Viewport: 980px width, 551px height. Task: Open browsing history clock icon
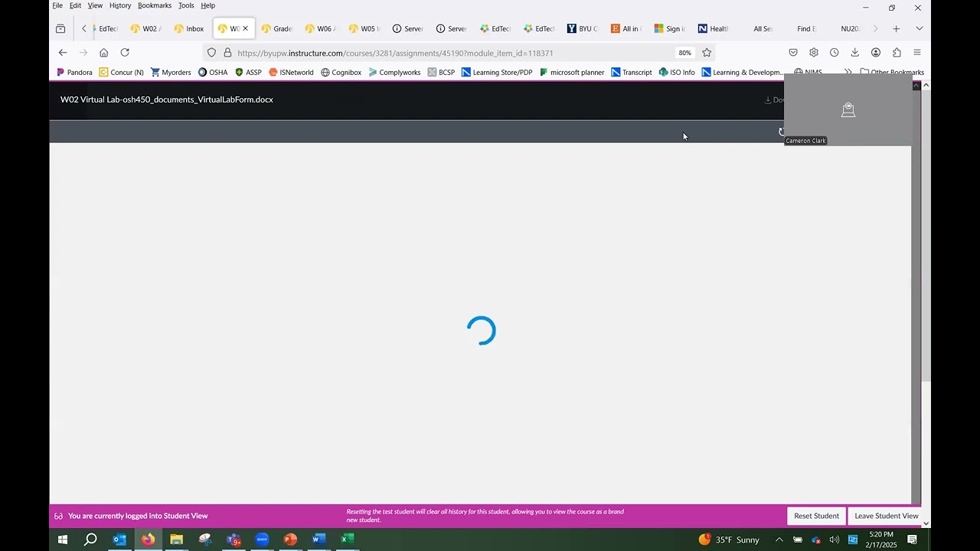(x=835, y=53)
